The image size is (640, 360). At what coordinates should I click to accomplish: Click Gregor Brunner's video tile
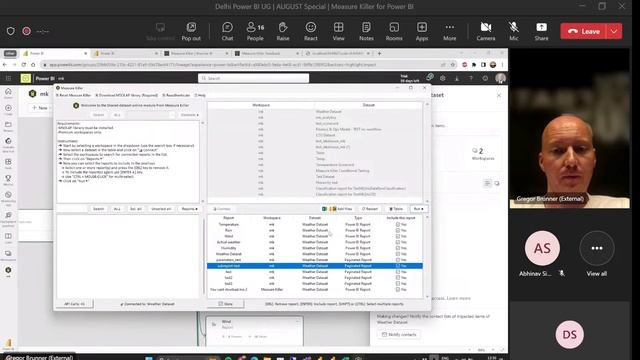569,129
